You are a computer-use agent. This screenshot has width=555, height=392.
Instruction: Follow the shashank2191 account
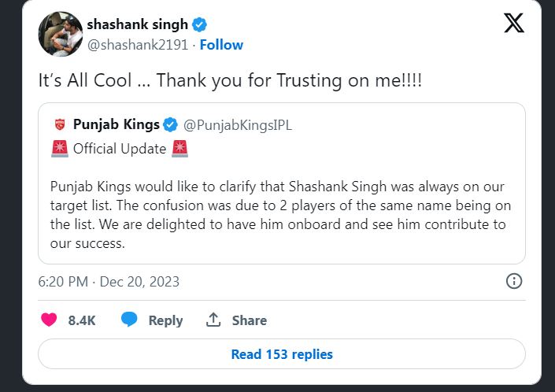pos(220,45)
